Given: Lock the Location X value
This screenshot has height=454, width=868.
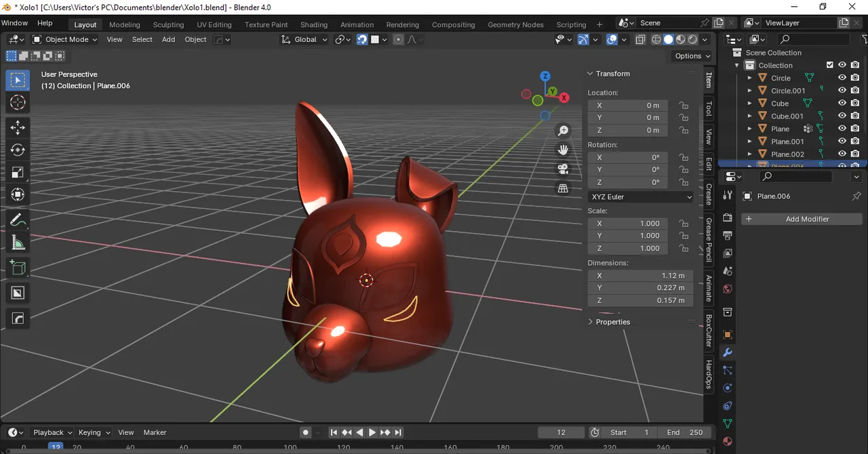Looking at the screenshot, I should [684, 106].
